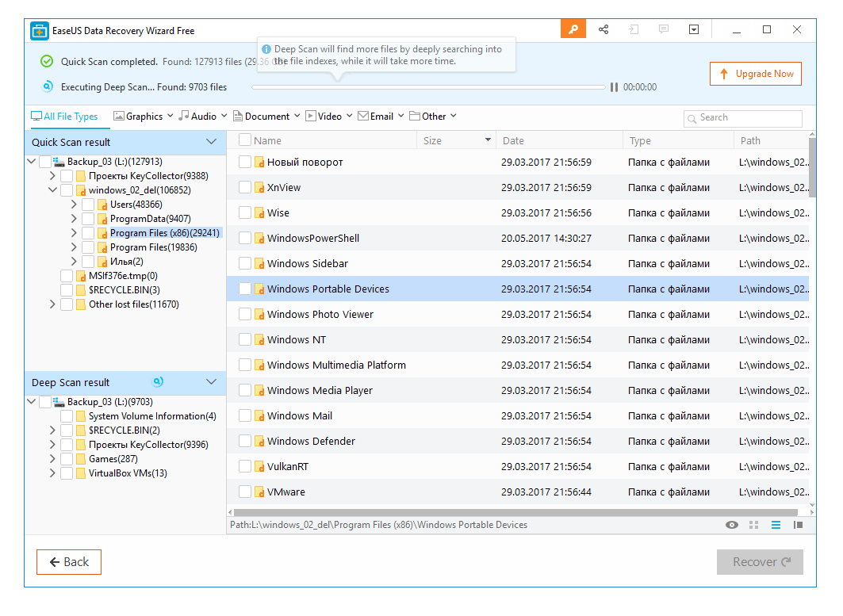This screenshot has height=616, width=843.
Task: Sort by the Size column header
Action: (456, 140)
